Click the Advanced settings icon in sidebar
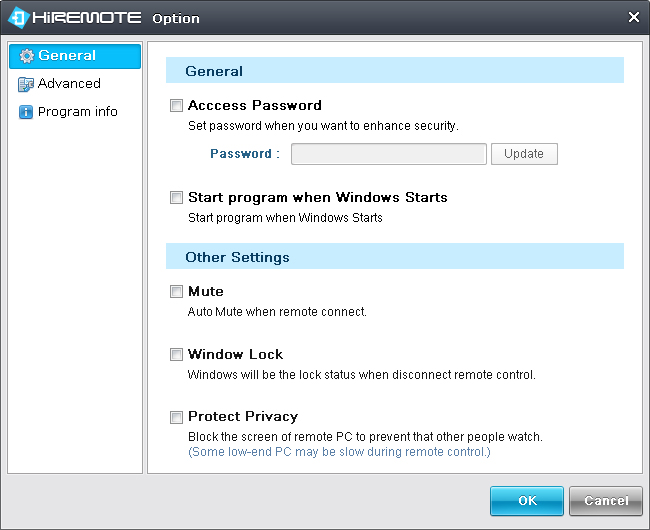The image size is (650, 530). tap(26, 84)
